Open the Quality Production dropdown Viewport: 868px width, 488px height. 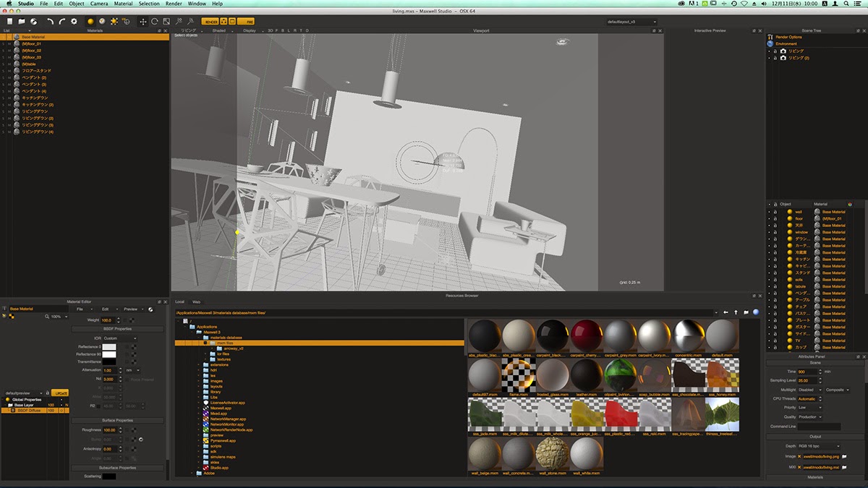pos(809,417)
